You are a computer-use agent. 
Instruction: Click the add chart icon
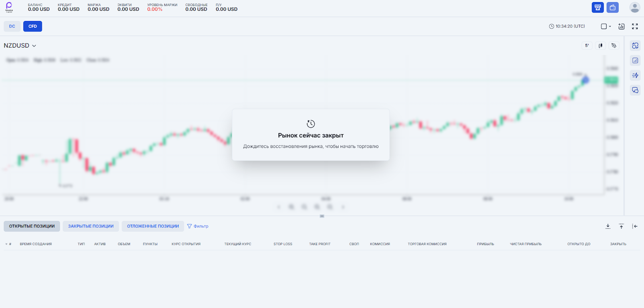[x=621, y=26]
